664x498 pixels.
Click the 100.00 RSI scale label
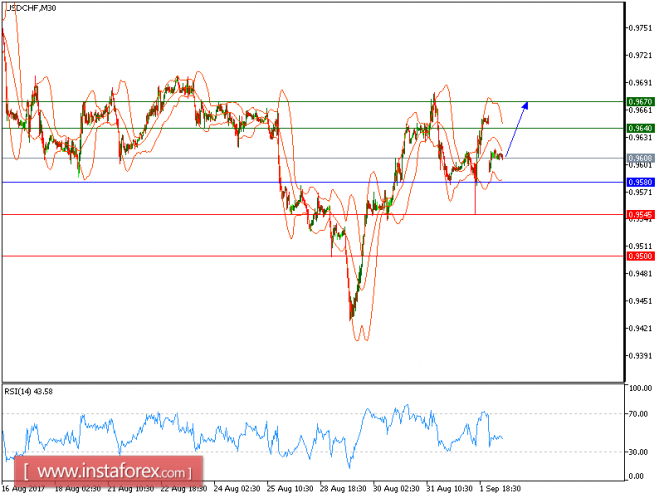coord(640,388)
